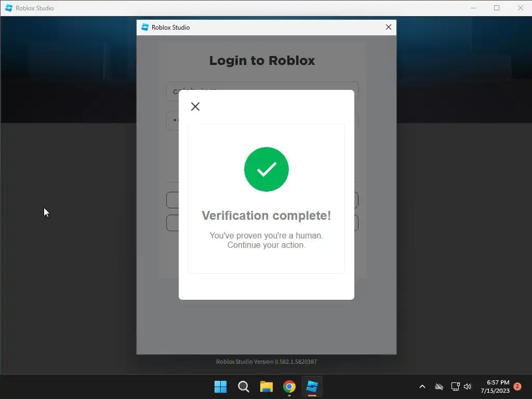Close the Roblox Studio login dialog
532x399 pixels.
click(x=389, y=27)
